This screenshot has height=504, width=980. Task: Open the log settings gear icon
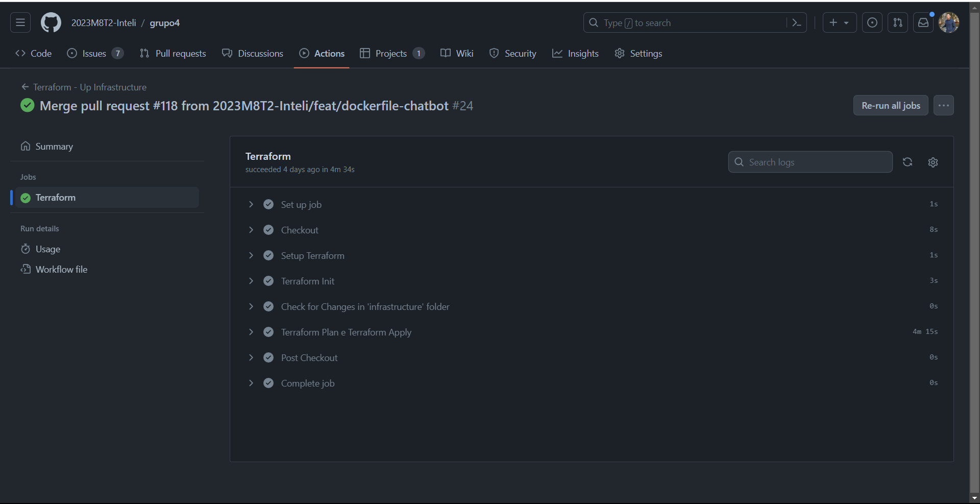point(933,162)
